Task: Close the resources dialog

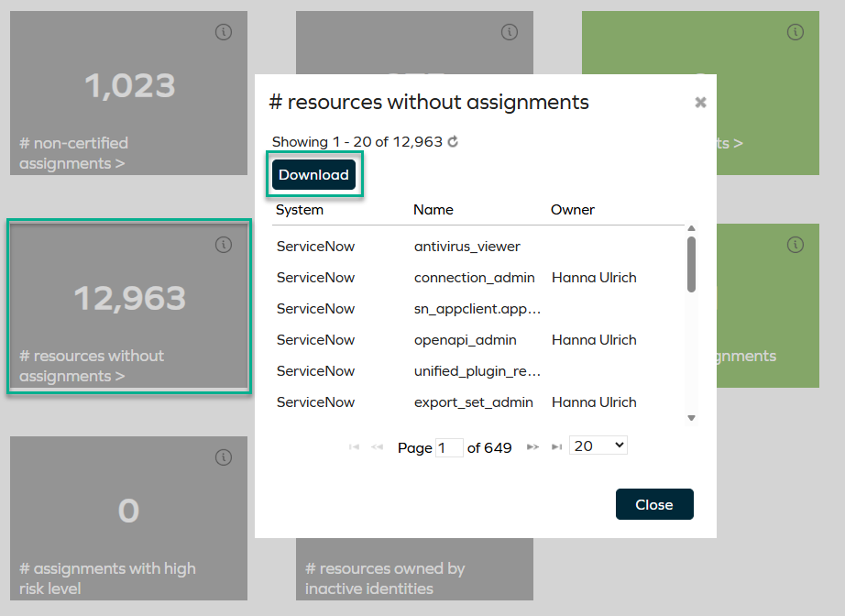Action: coord(654,503)
